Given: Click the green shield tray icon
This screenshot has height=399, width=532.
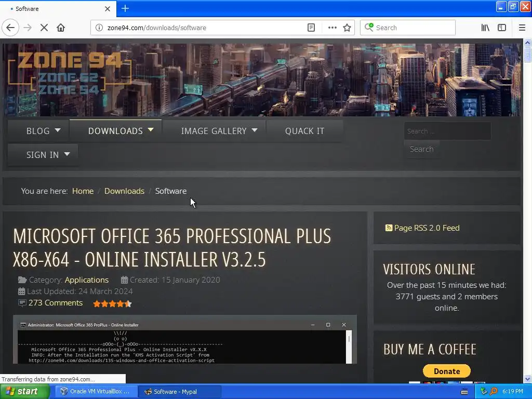Looking at the screenshot, I should click(484, 392).
